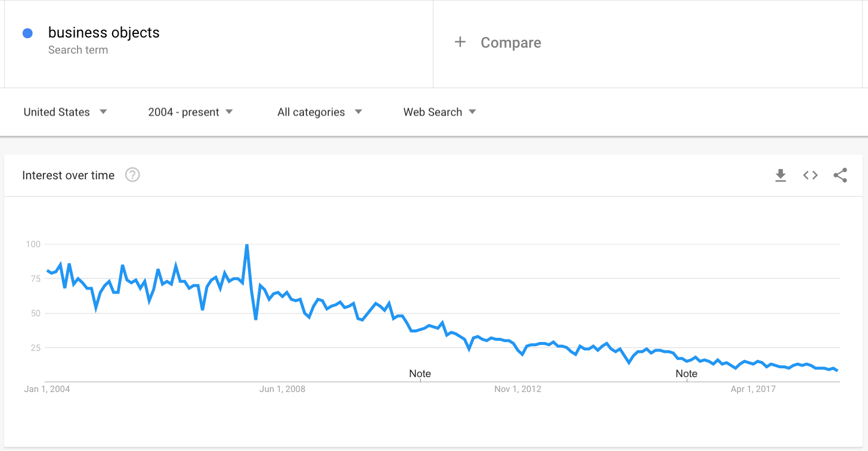868x451 pixels.
Task: Open help for Interest over time
Action: click(x=132, y=175)
